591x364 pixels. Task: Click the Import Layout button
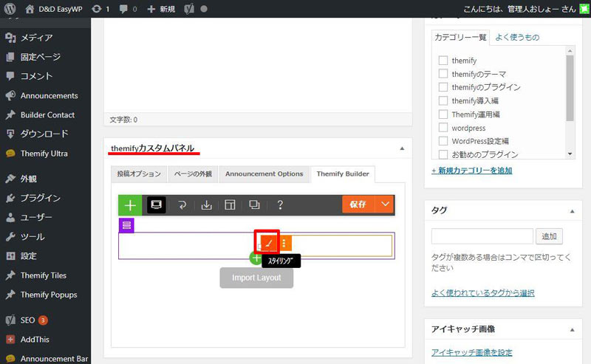tap(256, 278)
